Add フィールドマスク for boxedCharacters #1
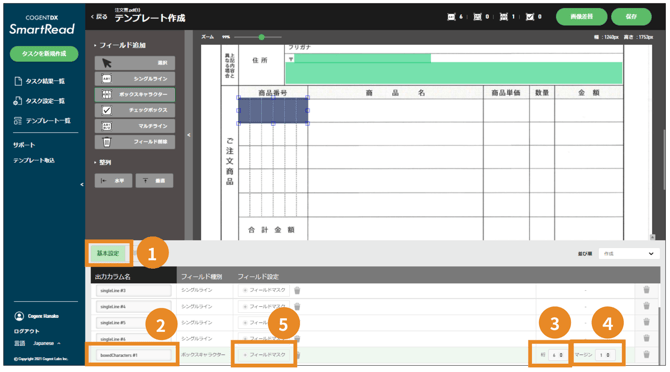670x372 pixels. pos(264,354)
